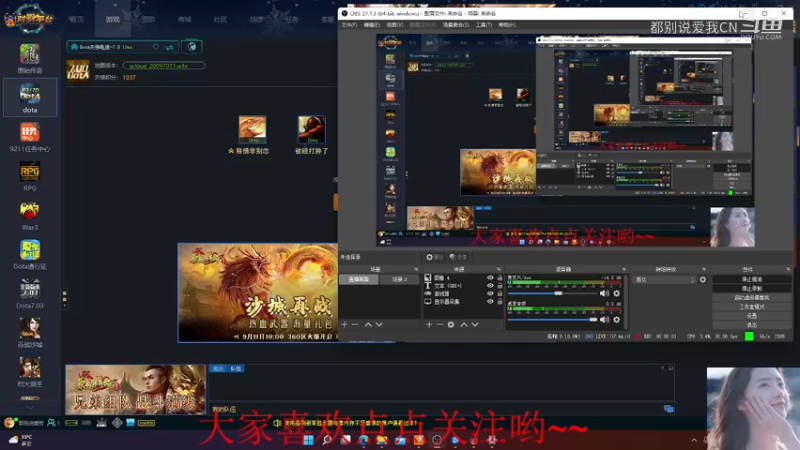Select the dota game in platform sidebar
Image resolution: width=800 pixels, height=450 pixels.
coord(30,97)
